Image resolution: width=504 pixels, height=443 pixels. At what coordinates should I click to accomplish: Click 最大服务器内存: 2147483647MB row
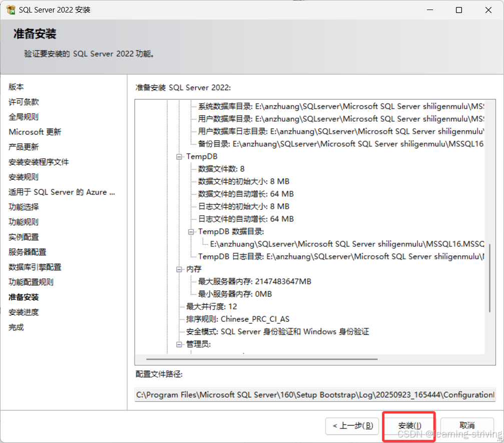(255, 282)
